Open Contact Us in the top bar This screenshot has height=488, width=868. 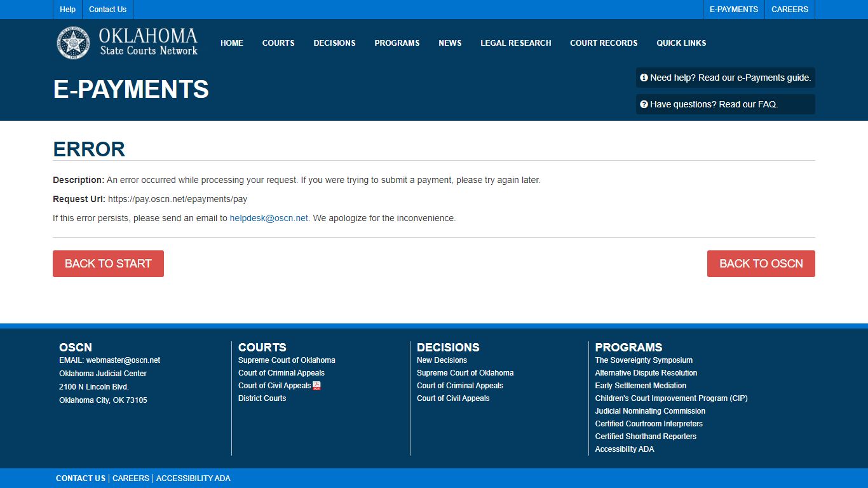[107, 10]
